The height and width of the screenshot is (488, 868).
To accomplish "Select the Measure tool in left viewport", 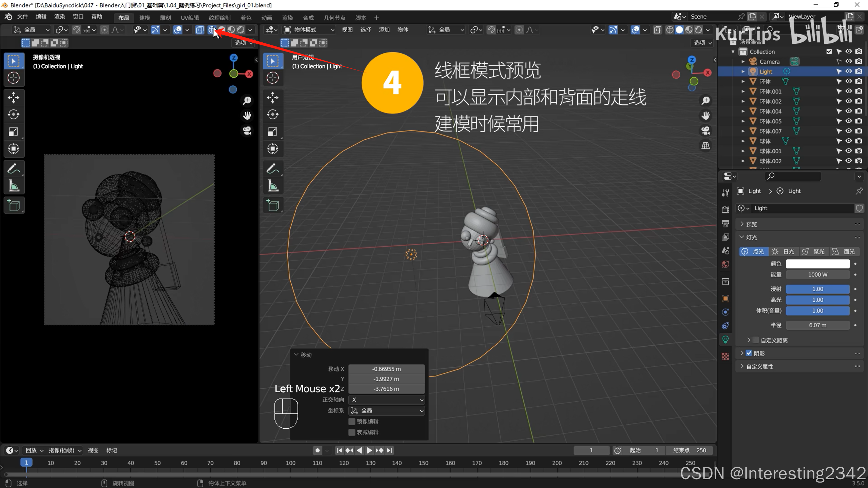I will coord(14,186).
